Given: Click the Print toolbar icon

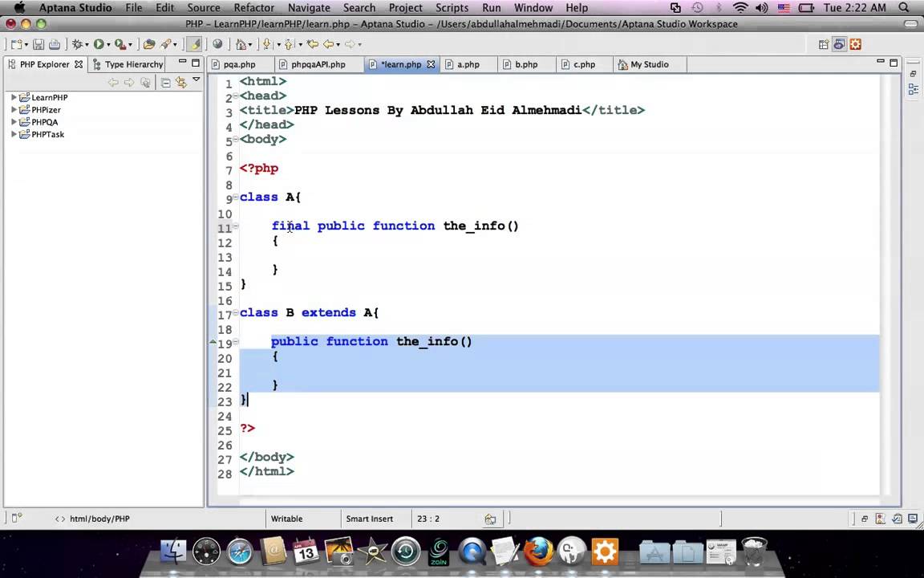Looking at the screenshot, I should pyautogui.click(x=55, y=44).
